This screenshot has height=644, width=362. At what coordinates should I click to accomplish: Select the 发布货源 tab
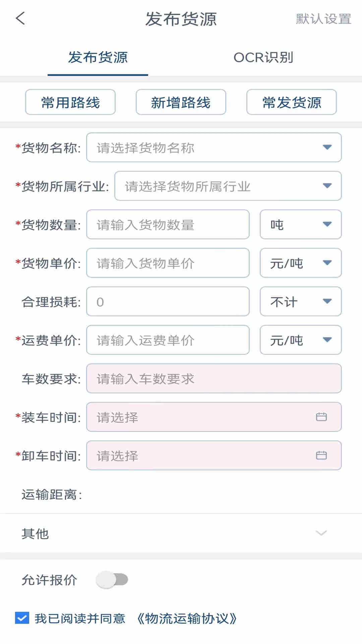[98, 57]
